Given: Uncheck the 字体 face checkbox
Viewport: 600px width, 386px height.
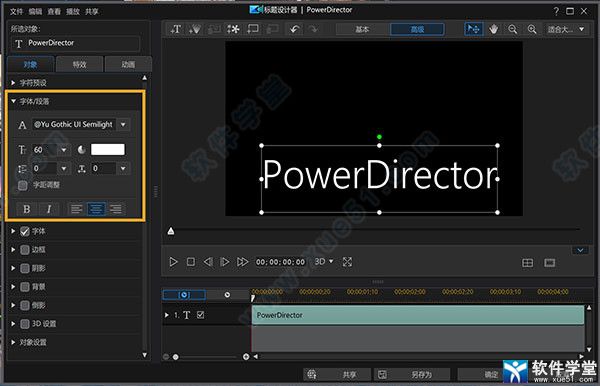Looking at the screenshot, I should coord(25,231).
